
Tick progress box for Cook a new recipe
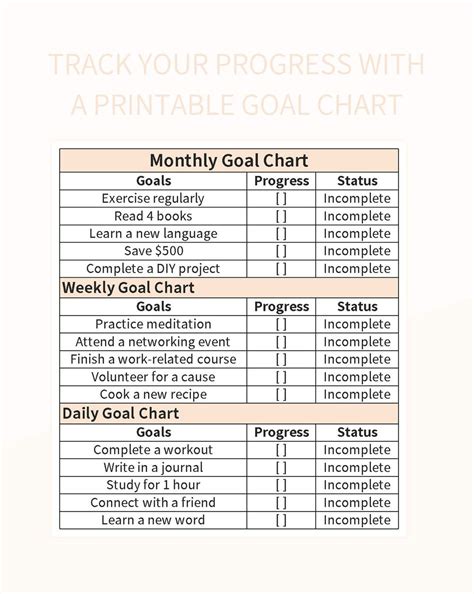point(281,394)
